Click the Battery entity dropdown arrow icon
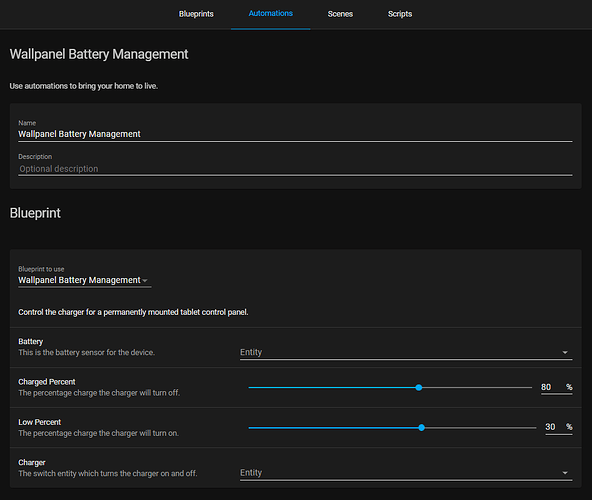The height and width of the screenshot is (500, 592). (565, 352)
